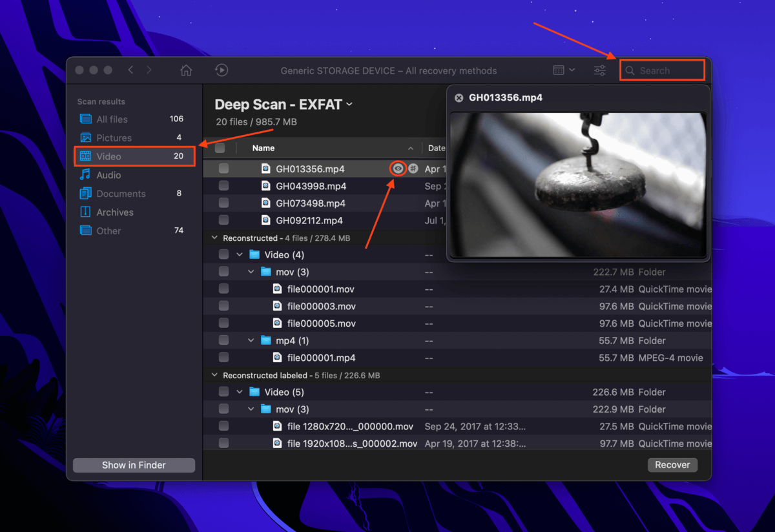Click the Show in Finder button
This screenshot has width=775, height=532.
134,465
